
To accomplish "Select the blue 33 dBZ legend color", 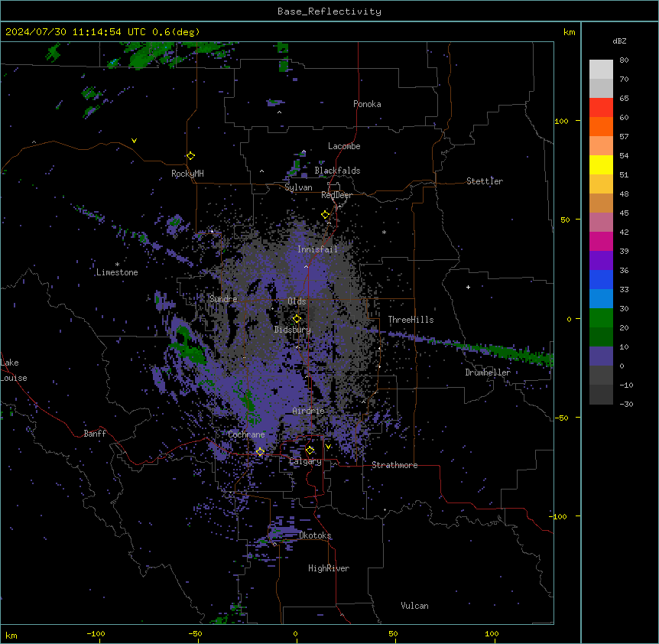I will tap(601, 279).
